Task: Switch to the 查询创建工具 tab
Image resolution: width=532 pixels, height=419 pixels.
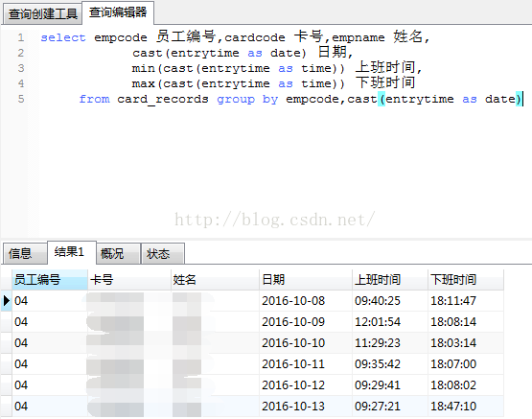Action: 42,14
